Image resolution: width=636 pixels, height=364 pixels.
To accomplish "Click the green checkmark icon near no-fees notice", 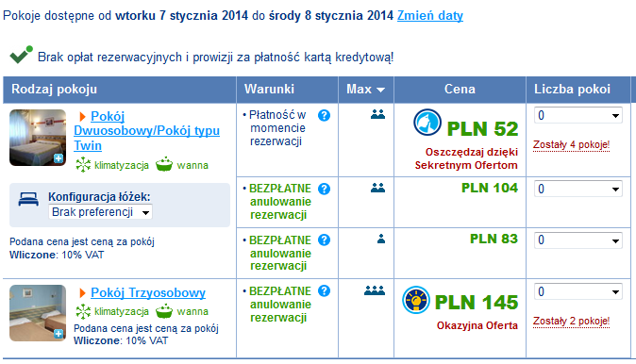I will (21, 55).
